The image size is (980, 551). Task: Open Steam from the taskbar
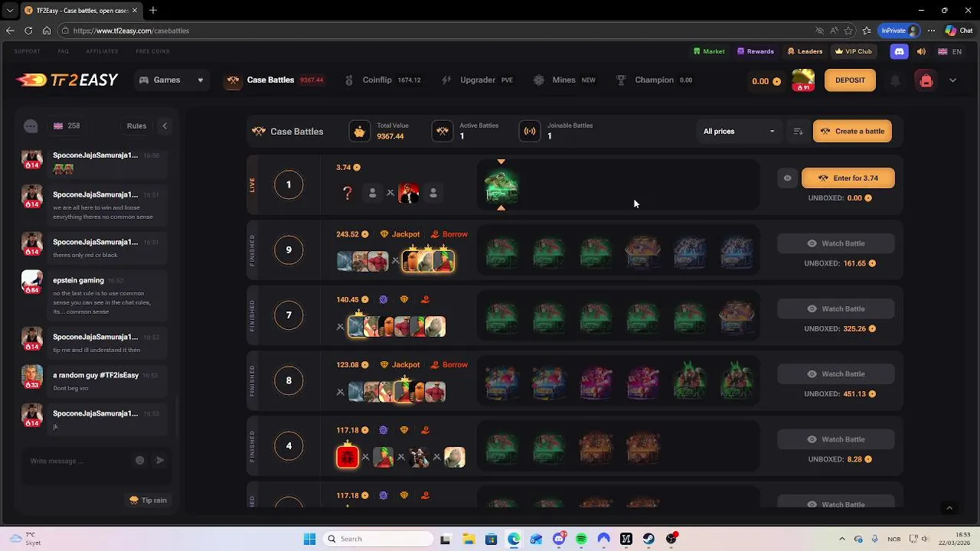coord(648,539)
